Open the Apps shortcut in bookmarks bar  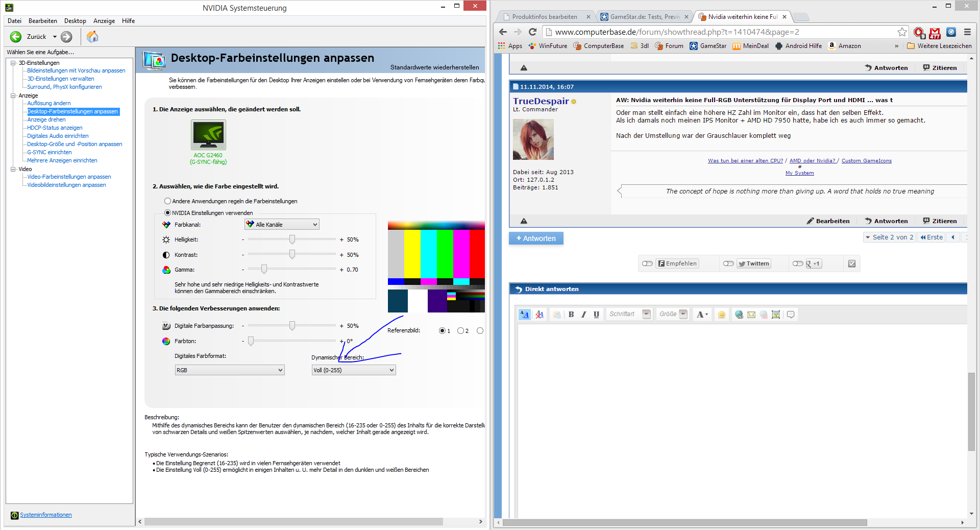(510, 46)
